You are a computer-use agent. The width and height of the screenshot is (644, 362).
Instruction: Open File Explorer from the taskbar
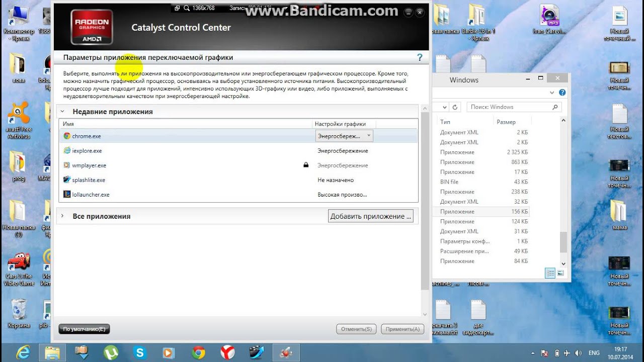52,352
